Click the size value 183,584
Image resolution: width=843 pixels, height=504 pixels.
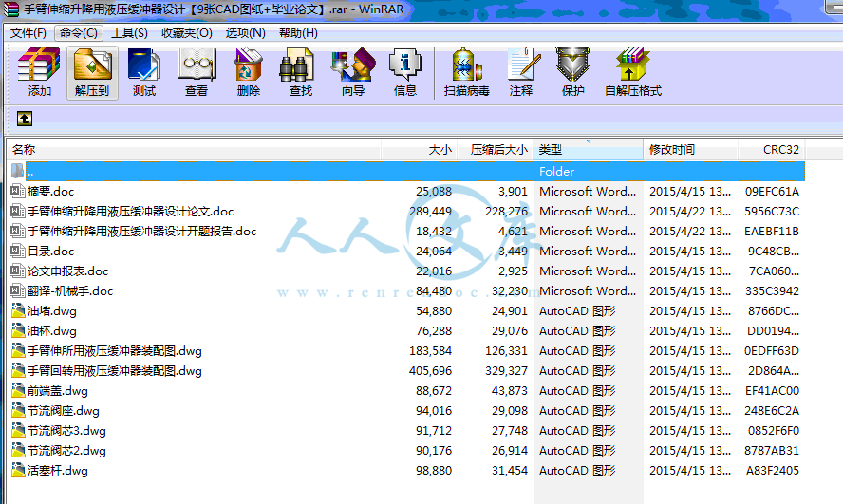click(431, 351)
